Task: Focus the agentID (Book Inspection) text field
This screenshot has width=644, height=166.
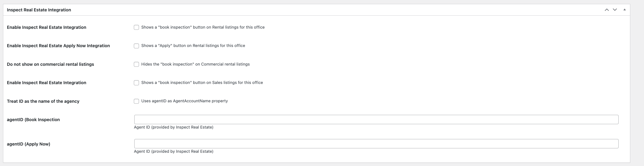Action: click(x=376, y=120)
